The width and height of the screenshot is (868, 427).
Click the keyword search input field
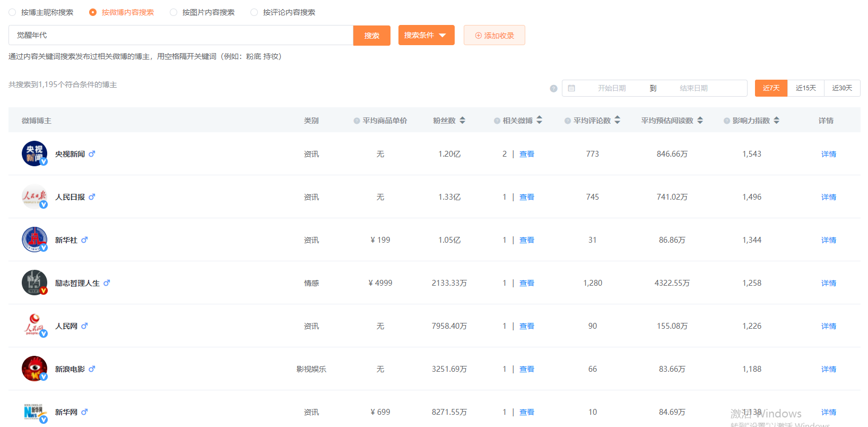pos(181,35)
